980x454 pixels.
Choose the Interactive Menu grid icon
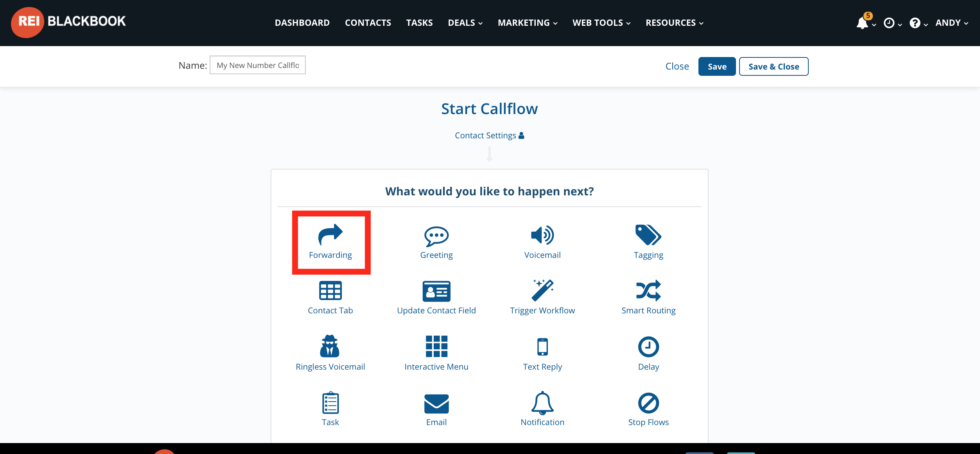tap(436, 347)
